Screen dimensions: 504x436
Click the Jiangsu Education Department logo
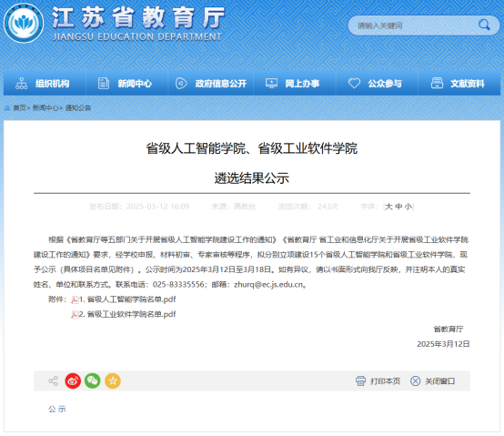pos(24,23)
